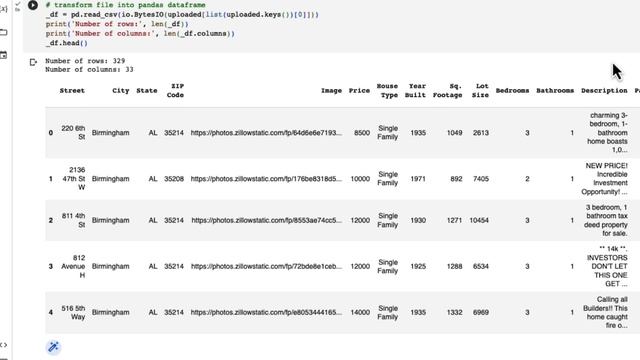Click the year built 1930 cell

[418, 220]
